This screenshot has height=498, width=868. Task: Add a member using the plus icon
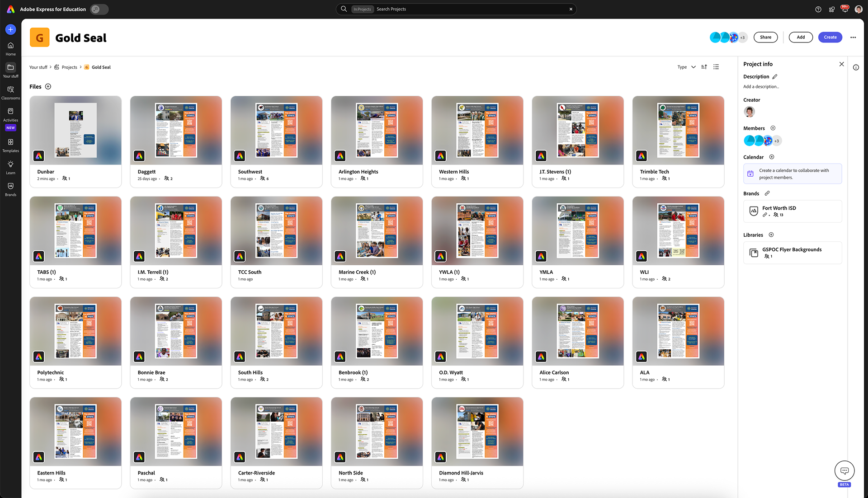pyautogui.click(x=773, y=128)
